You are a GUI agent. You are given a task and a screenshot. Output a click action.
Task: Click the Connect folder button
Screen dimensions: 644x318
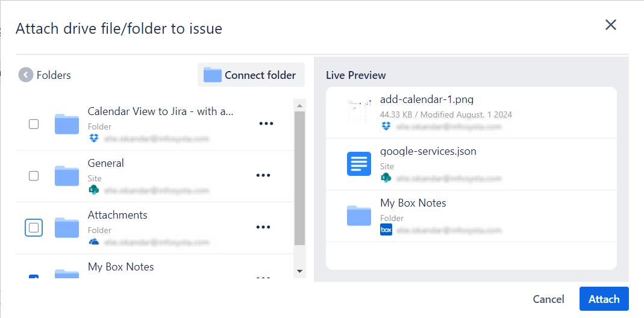(x=251, y=75)
